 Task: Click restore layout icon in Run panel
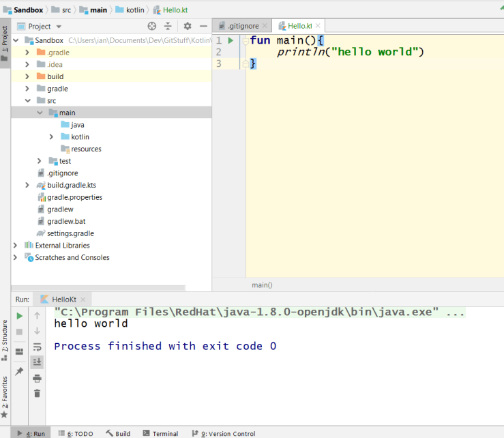[19, 351]
